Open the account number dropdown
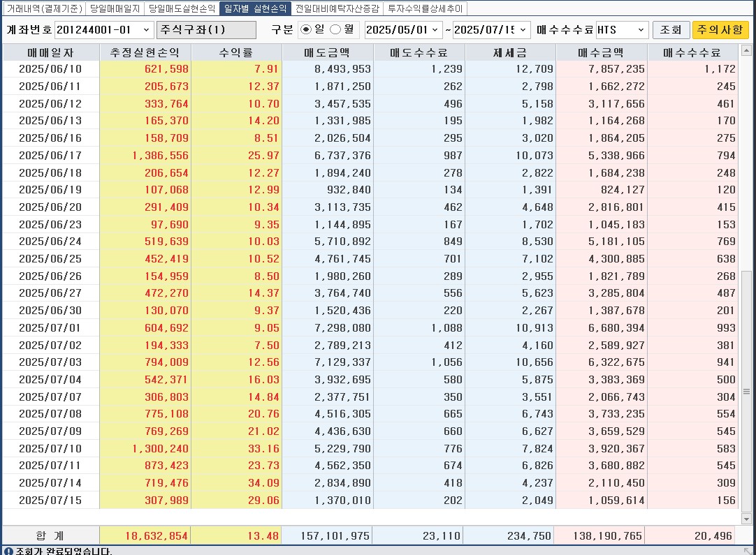Viewport: 756px width, 555px height. pos(146,30)
